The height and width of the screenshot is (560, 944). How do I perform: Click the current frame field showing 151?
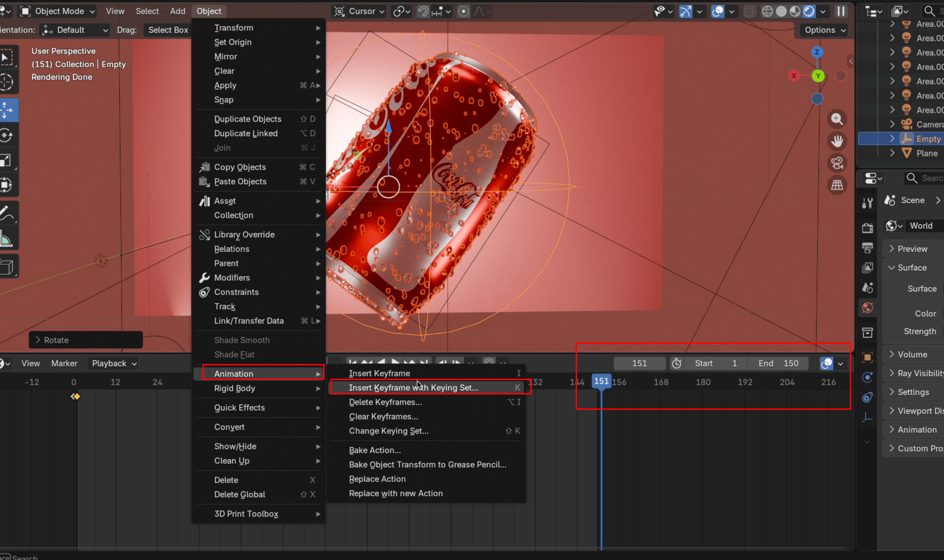[x=639, y=363]
